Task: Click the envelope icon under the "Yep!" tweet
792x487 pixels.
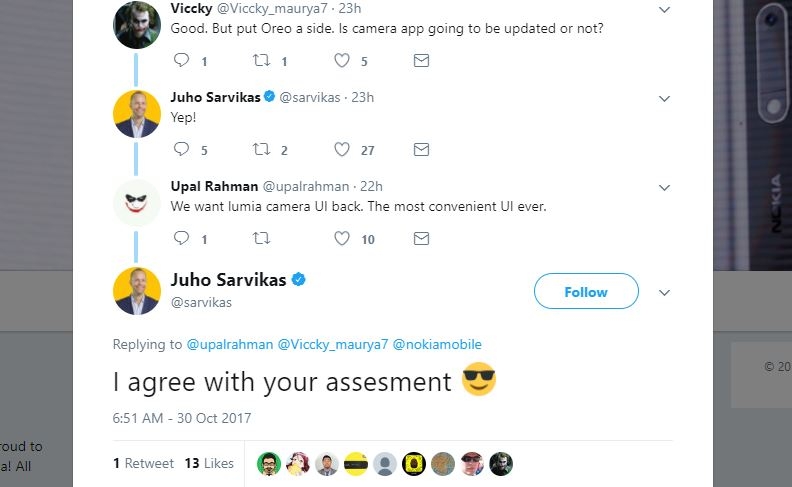Action: pyautogui.click(x=421, y=150)
